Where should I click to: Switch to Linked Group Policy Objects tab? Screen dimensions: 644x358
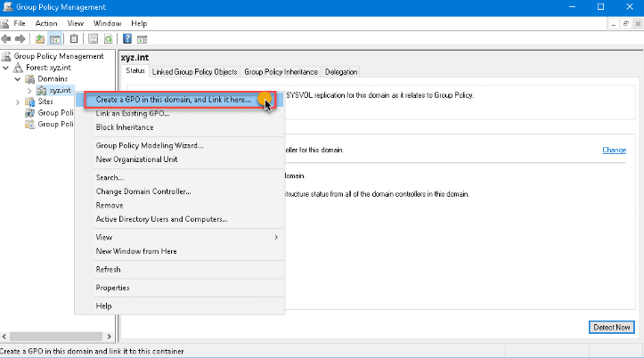click(x=195, y=72)
